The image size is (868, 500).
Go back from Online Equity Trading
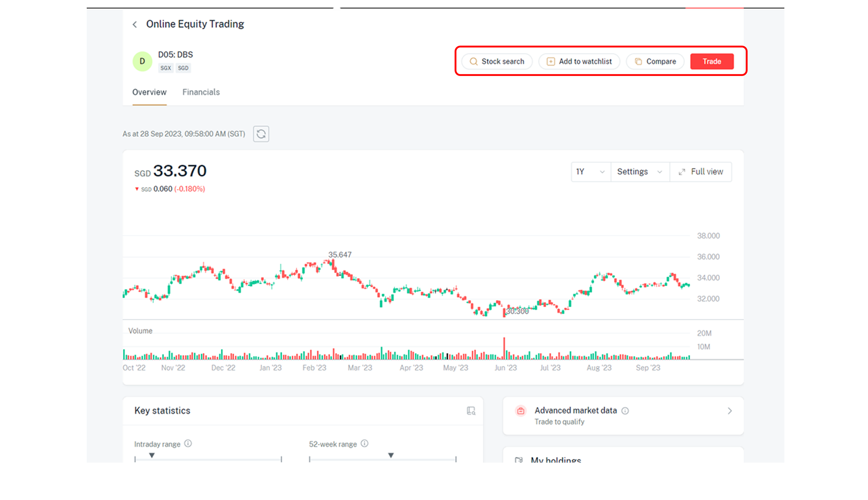[x=135, y=24]
